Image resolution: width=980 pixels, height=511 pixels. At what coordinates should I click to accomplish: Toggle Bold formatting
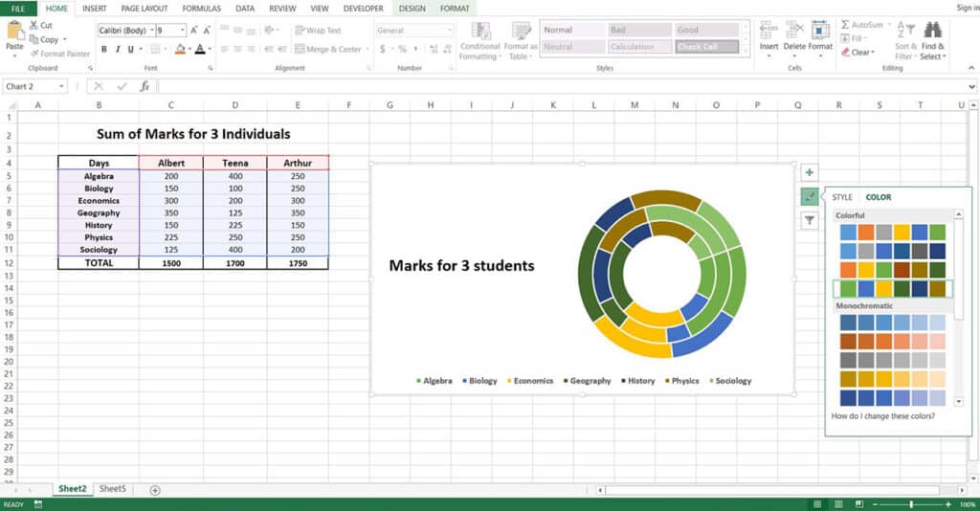104,50
